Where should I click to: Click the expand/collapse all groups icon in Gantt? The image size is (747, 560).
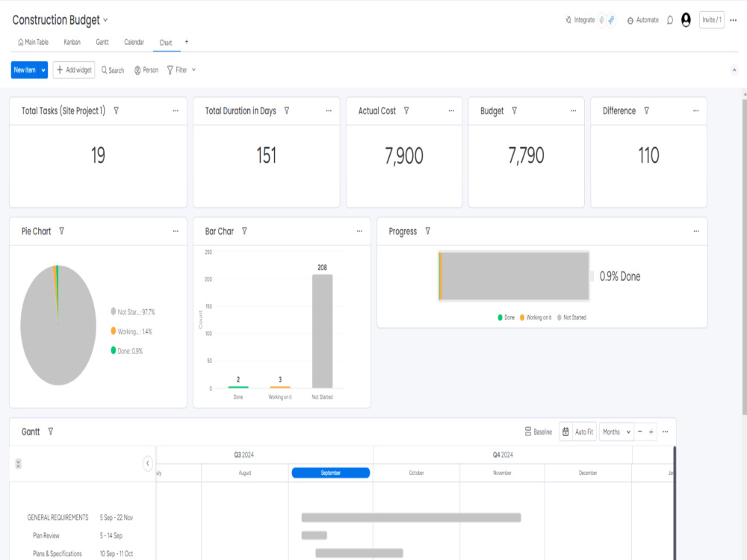pyautogui.click(x=18, y=464)
